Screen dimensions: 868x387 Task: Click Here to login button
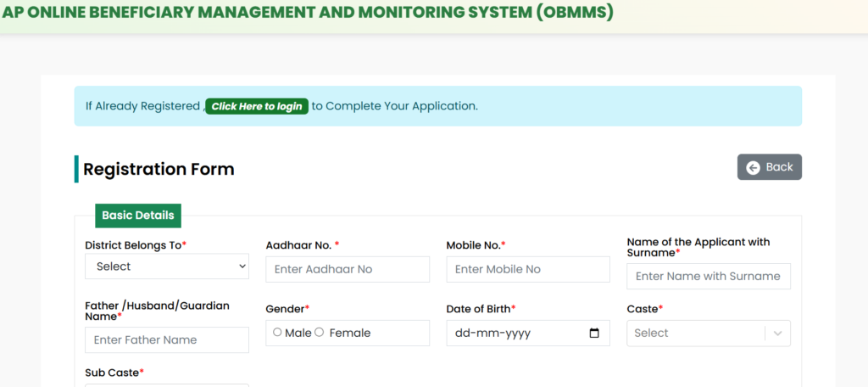point(257,106)
